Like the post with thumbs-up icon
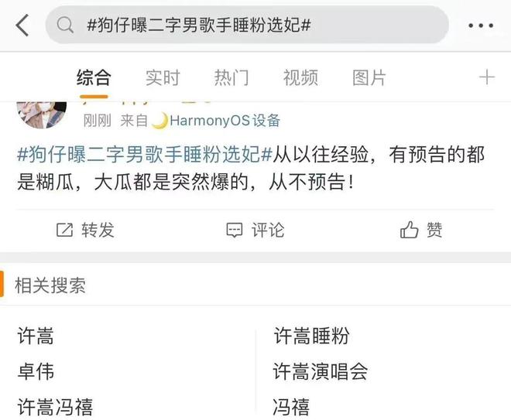The height and width of the screenshot is (420, 511). [409, 230]
